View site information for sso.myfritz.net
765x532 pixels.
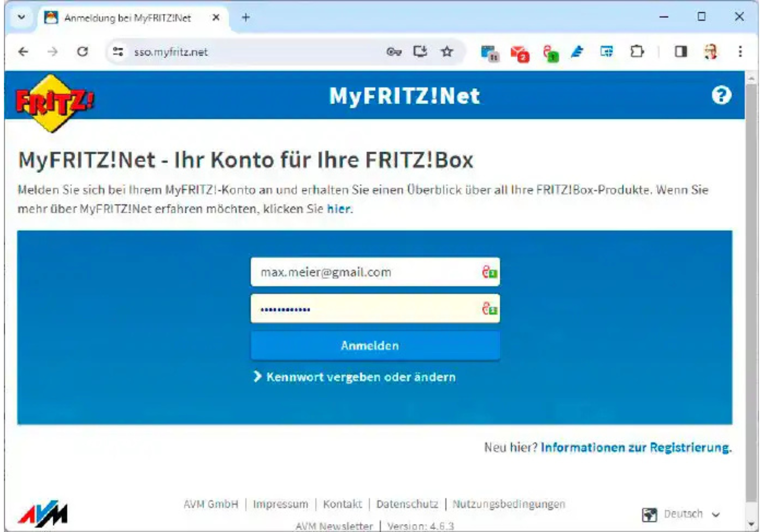[118, 52]
